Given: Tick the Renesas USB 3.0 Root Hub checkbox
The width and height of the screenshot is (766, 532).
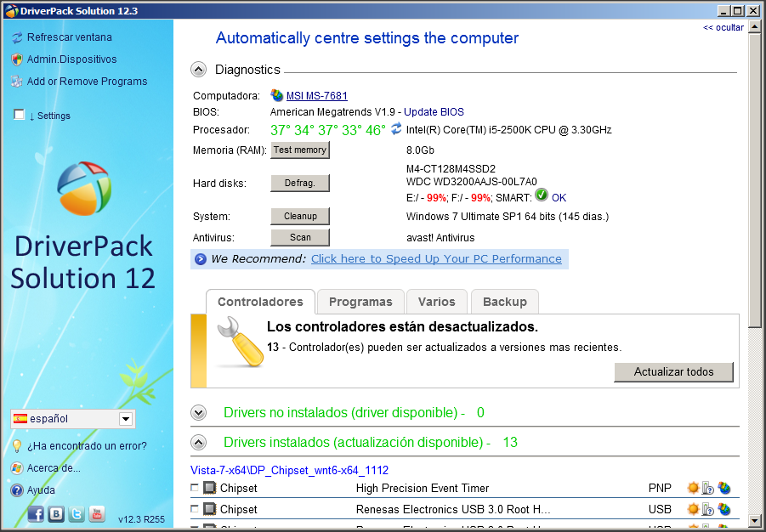Looking at the screenshot, I should pos(196,509).
